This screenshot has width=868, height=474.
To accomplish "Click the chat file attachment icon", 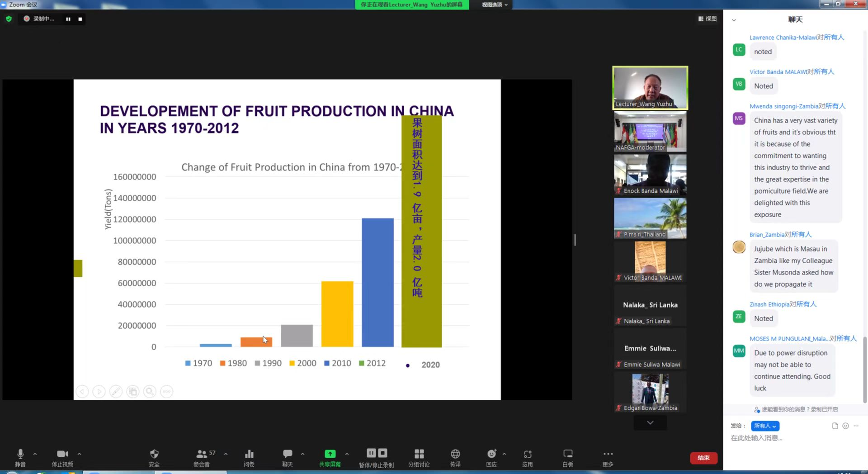I will click(x=835, y=426).
